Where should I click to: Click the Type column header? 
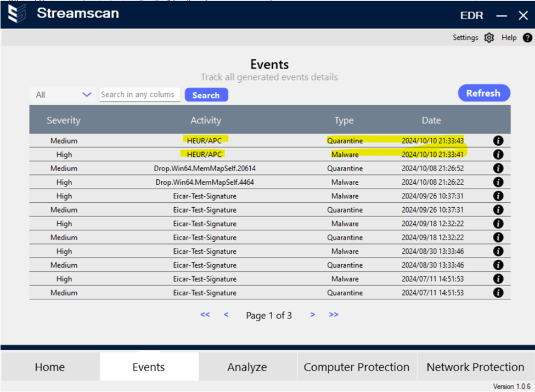coord(344,120)
